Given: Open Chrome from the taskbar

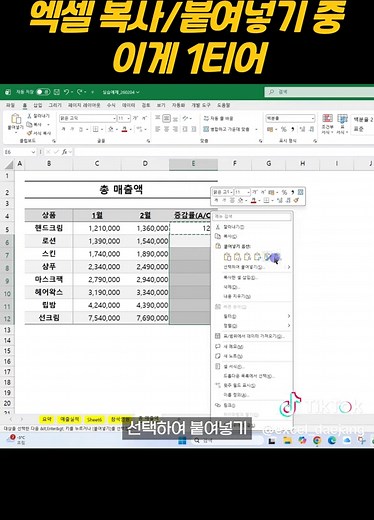Looking at the screenshot, I should click(x=317, y=441).
